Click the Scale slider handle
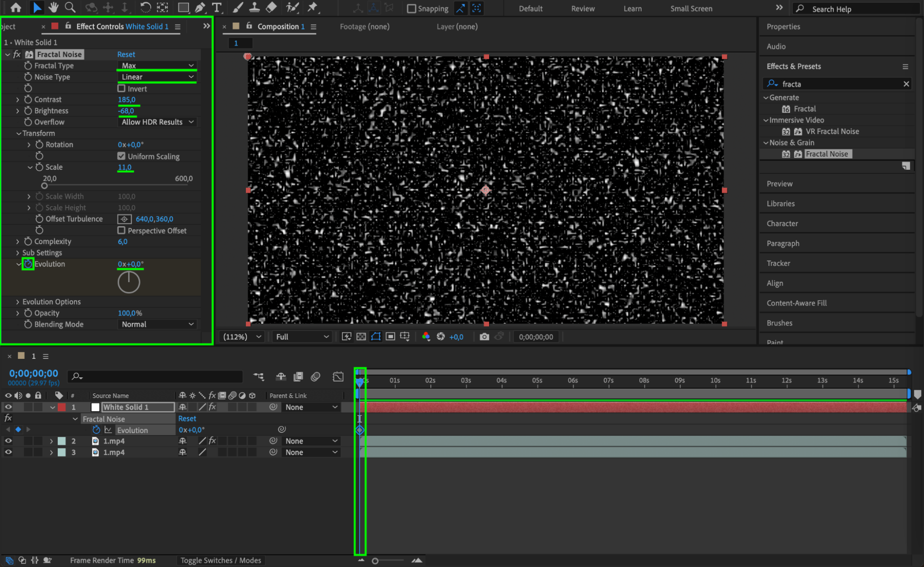 44,186
